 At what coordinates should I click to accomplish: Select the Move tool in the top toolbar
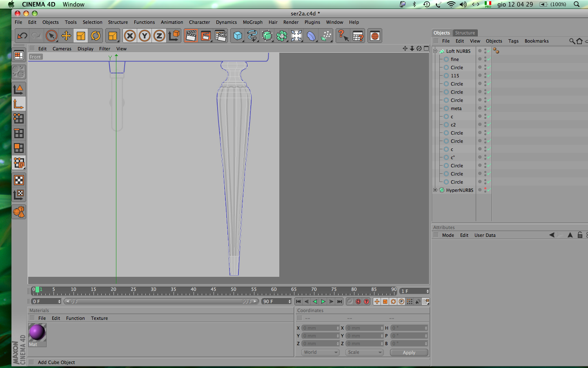coord(66,36)
